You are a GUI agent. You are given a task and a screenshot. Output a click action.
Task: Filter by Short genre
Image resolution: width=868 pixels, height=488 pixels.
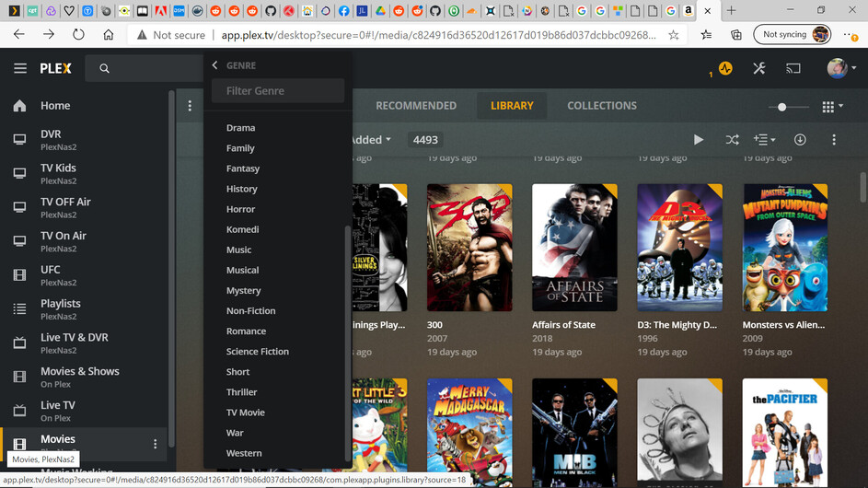point(238,372)
